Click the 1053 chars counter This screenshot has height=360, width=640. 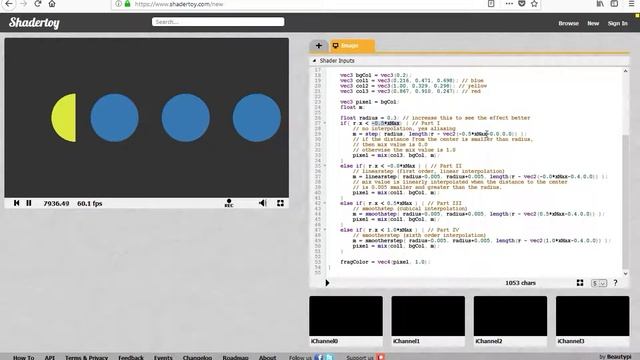tap(520, 283)
